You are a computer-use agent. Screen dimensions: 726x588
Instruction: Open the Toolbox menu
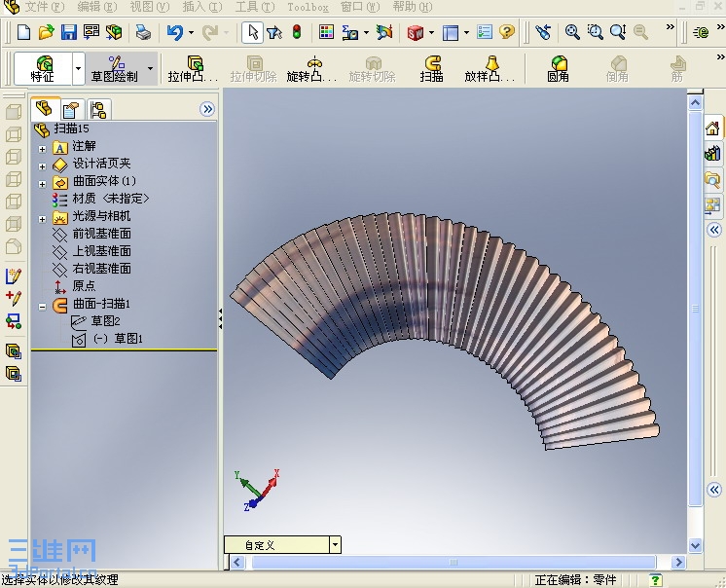pyautogui.click(x=308, y=7)
